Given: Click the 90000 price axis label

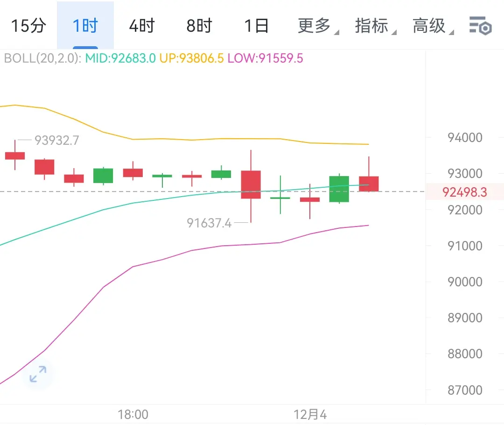Looking at the screenshot, I should (465, 282).
